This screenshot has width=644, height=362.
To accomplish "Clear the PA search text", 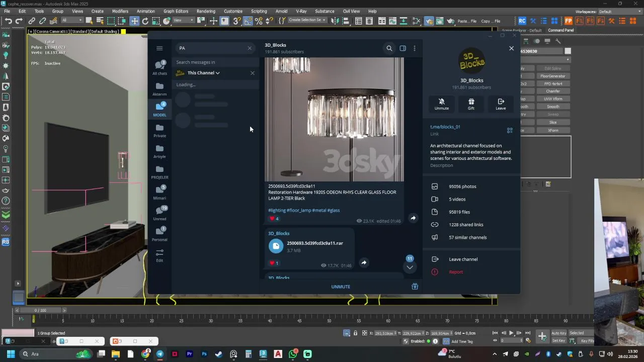I will [250, 48].
